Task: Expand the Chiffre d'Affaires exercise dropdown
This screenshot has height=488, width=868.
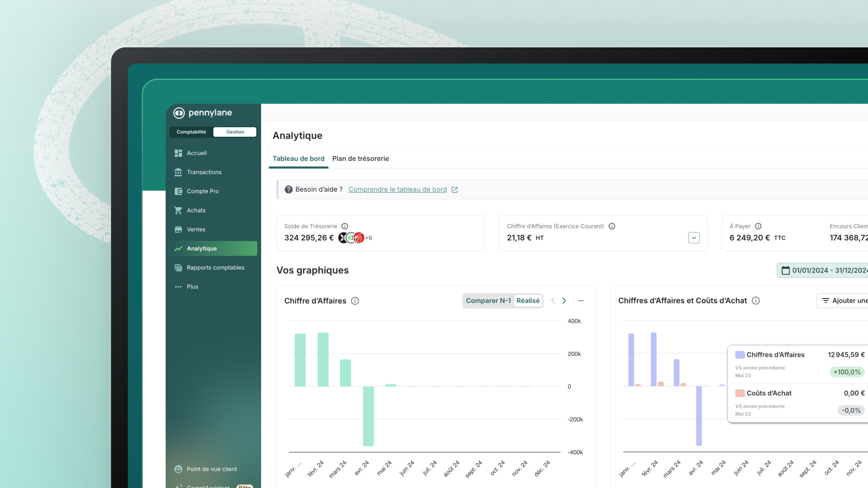Action: pyautogui.click(x=694, y=238)
